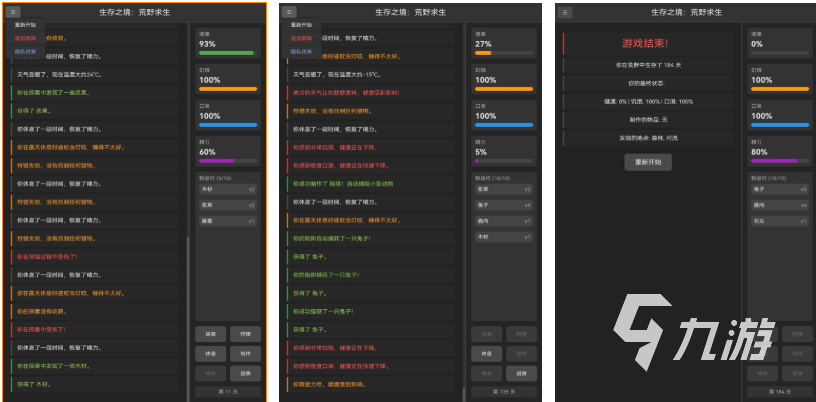816x402 pixels.
Task: Click dimmed 狩猎 button in Day 135 panel
Action: pyautogui.click(x=521, y=334)
